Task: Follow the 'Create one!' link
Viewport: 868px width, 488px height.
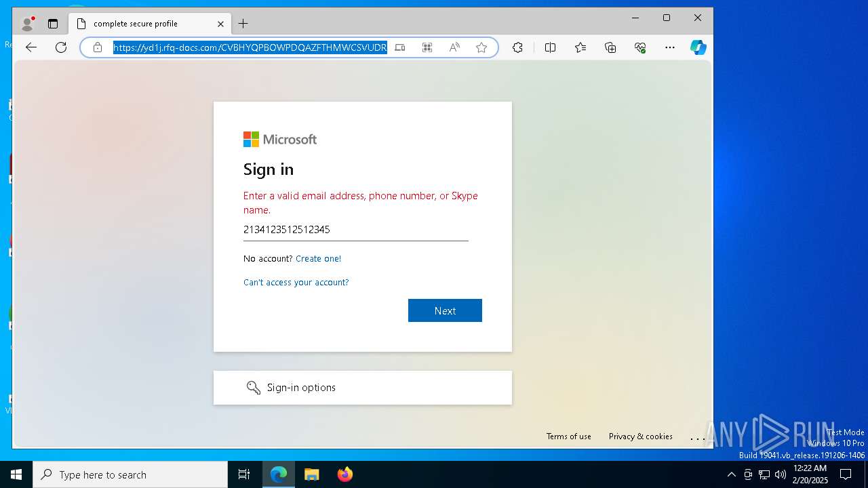Action: [318, 258]
